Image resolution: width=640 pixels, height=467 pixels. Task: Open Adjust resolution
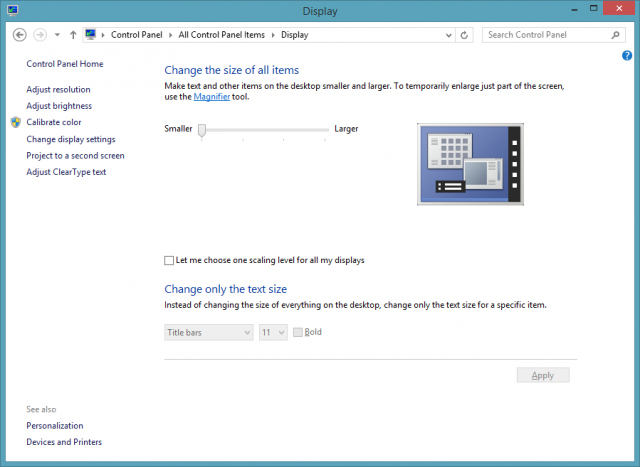pos(58,89)
